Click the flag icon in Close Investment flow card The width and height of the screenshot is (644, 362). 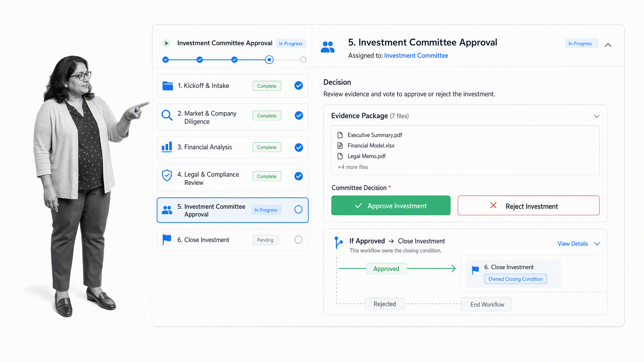pyautogui.click(x=475, y=270)
